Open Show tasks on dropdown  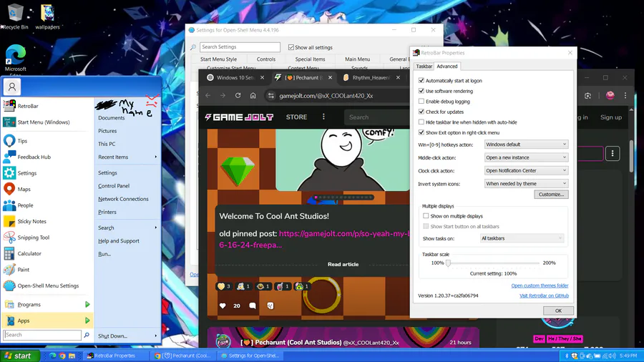522,238
